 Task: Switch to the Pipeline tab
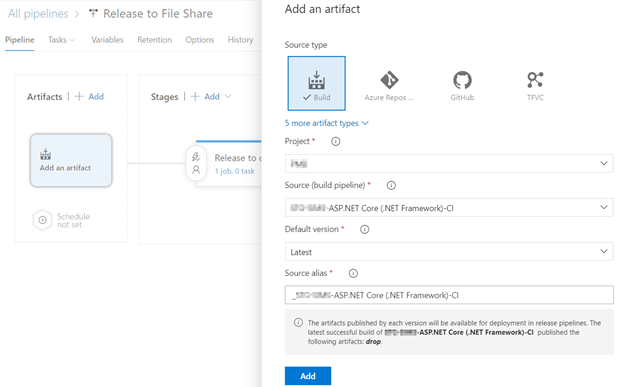click(20, 40)
